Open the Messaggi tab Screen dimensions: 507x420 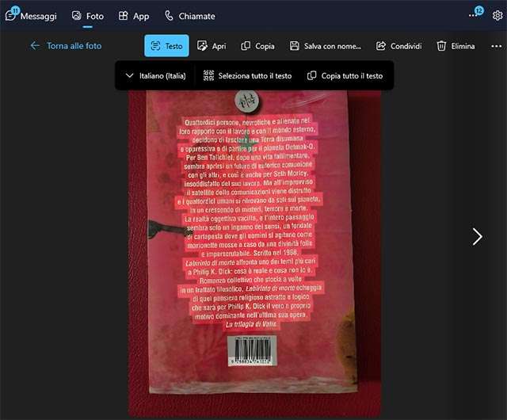click(31, 16)
